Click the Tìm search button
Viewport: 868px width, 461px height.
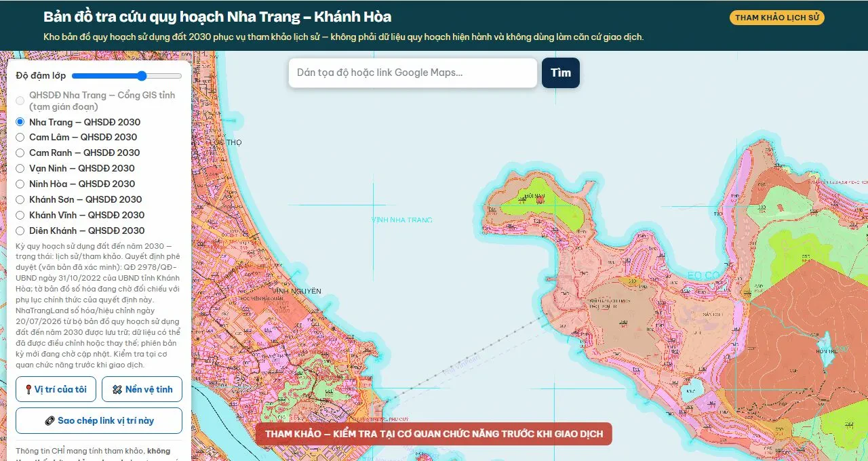pos(561,73)
